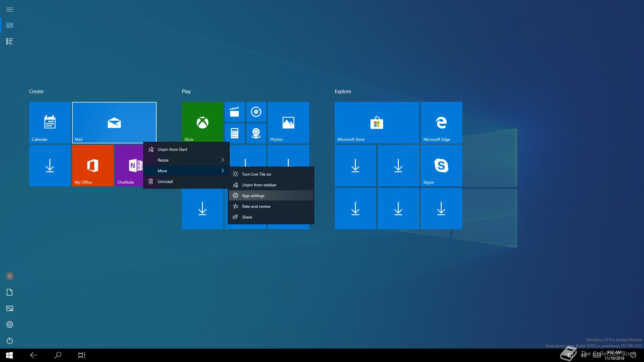Select Share from the submenu
Viewport: 644px width, 362px height.
271,217
